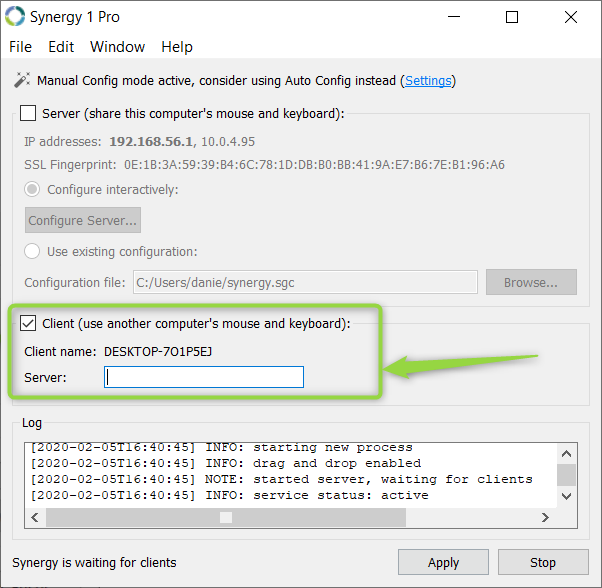The height and width of the screenshot is (588, 602).
Task: Click the Apply button
Action: [443, 562]
